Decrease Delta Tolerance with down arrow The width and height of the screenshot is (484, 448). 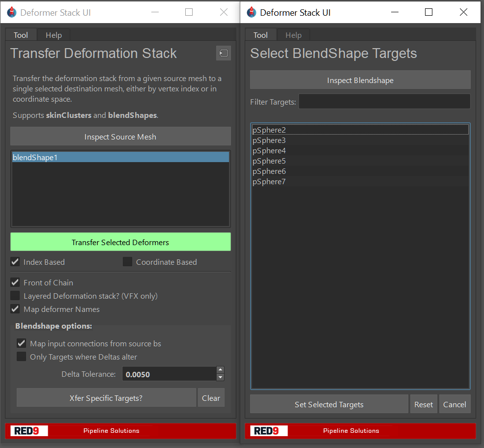pos(220,377)
